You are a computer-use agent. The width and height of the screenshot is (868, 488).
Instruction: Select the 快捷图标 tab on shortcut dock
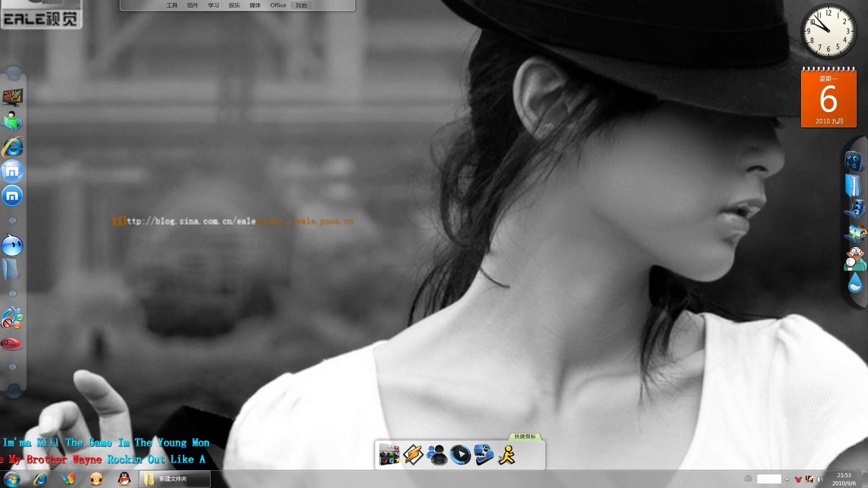(525, 436)
